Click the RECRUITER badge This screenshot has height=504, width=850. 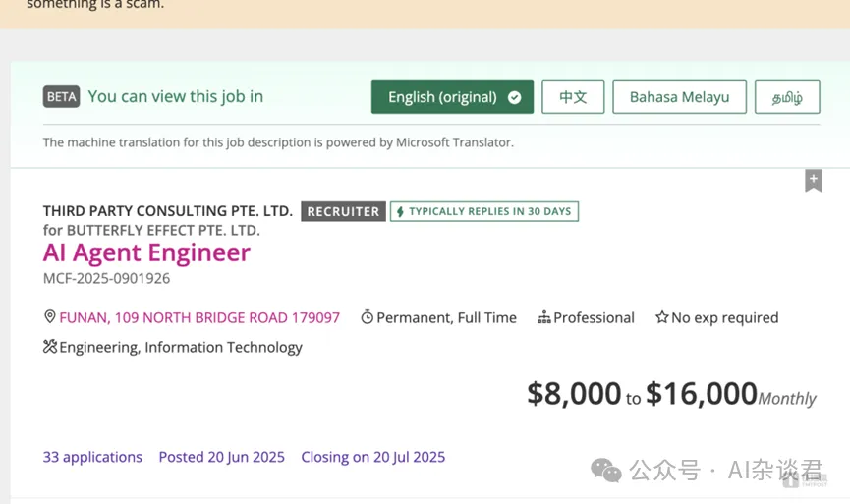343,211
